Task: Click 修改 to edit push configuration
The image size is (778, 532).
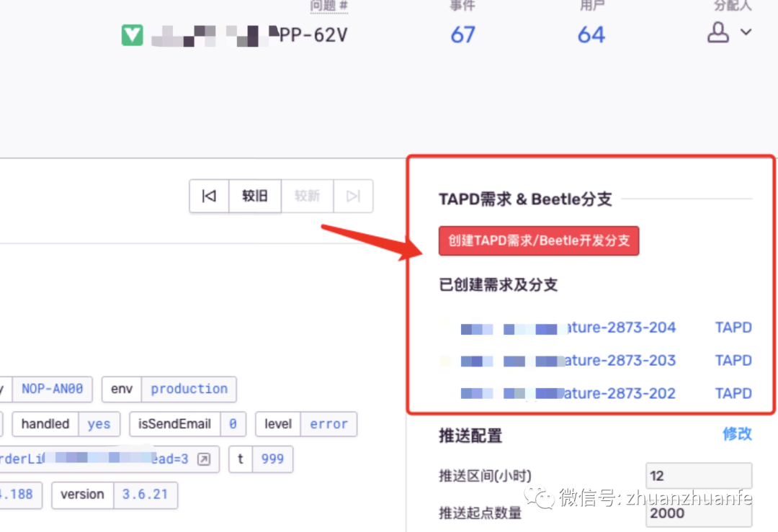Action: pos(737,434)
